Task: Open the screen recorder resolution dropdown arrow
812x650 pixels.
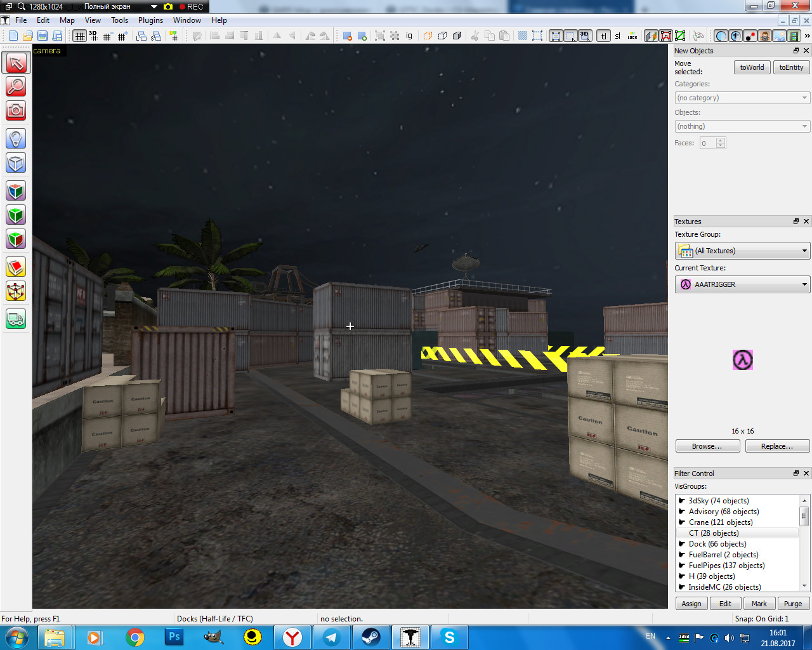Action: tap(154, 6)
